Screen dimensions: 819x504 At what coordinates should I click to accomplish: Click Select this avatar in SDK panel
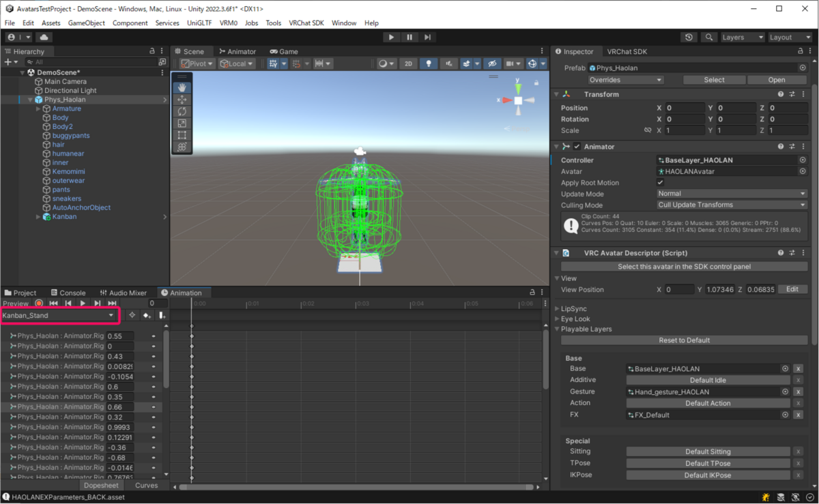click(684, 266)
